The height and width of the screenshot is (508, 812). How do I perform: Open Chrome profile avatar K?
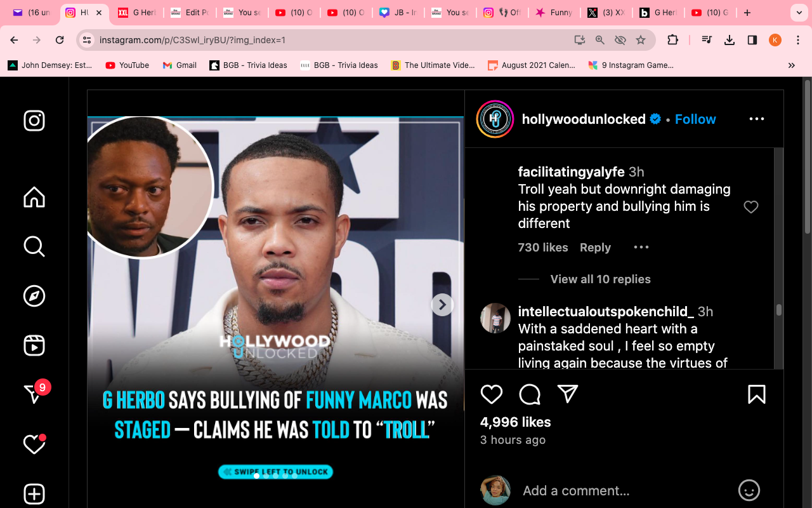[x=775, y=40]
